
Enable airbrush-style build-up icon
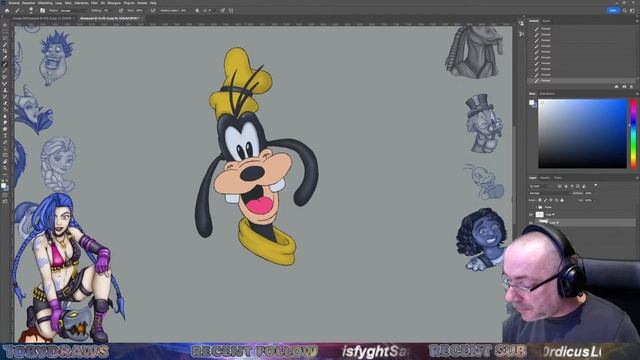click(x=153, y=11)
